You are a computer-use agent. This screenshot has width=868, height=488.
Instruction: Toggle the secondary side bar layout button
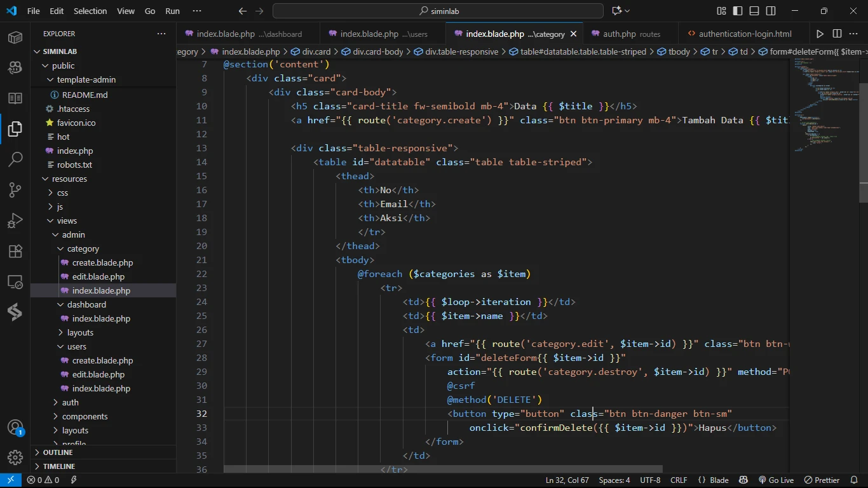point(771,11)
